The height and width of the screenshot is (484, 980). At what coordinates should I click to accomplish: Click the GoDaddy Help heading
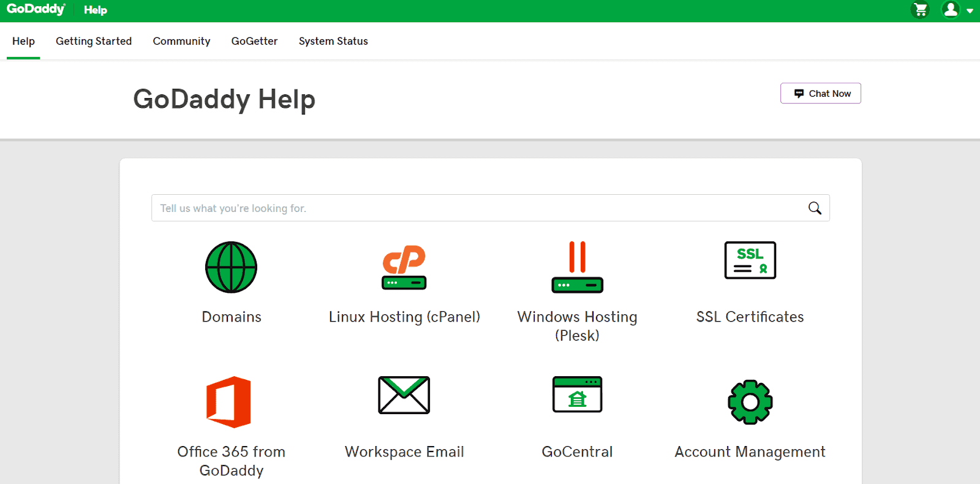224,99
